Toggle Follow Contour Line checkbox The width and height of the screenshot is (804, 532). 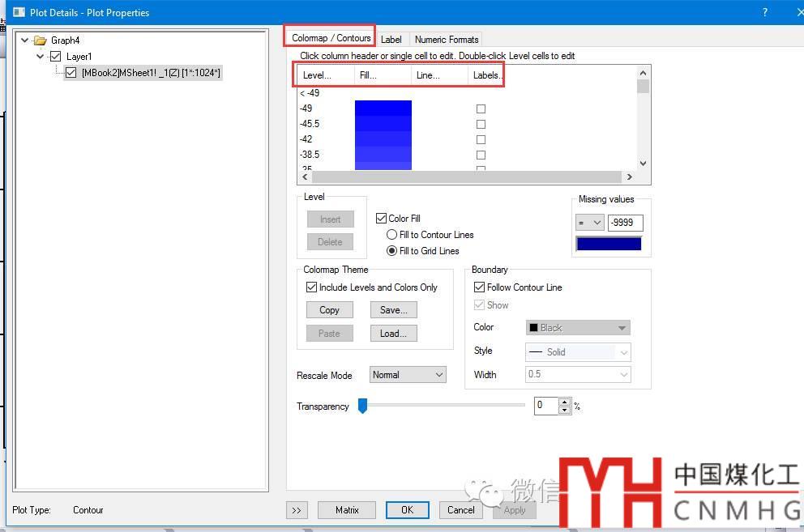point(479,287)
